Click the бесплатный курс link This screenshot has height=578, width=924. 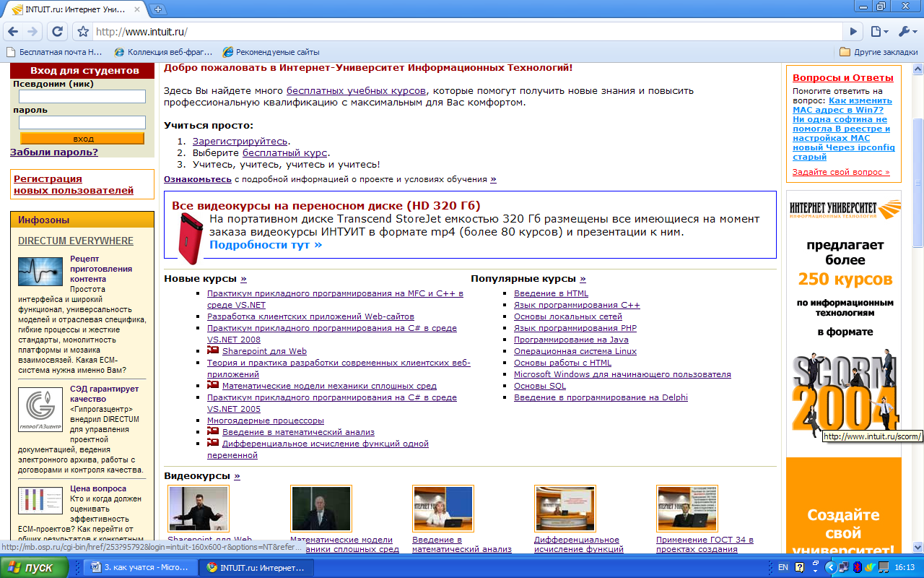click(285, 152)
